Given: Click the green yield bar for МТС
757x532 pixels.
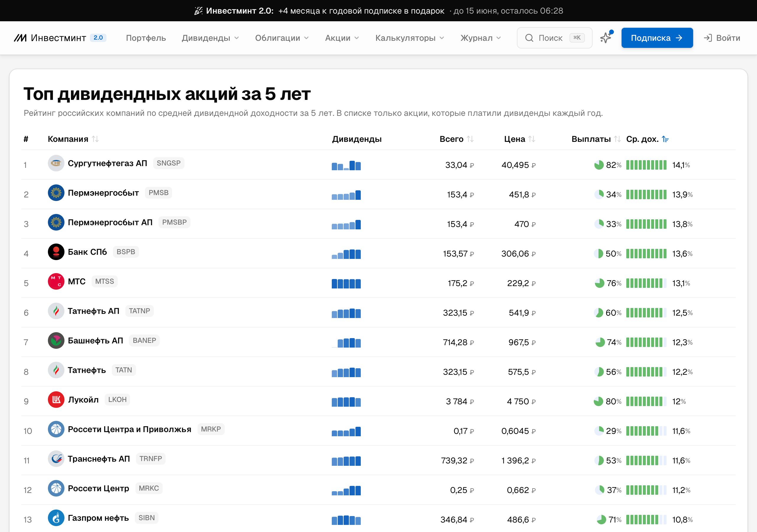Looking at the screenshot, I should (646, 283).
